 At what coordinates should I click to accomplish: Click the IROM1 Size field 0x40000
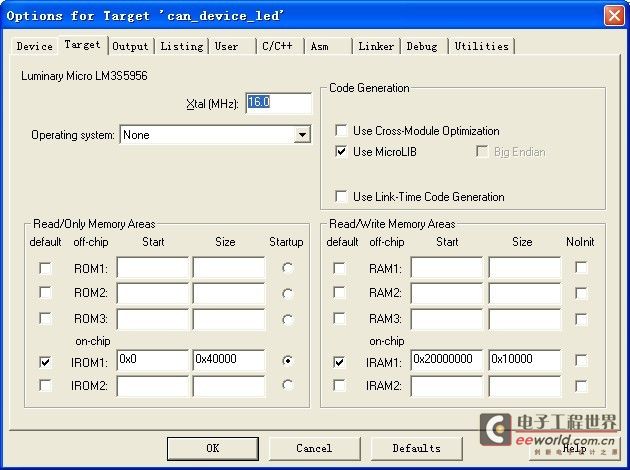pos(229,360)
